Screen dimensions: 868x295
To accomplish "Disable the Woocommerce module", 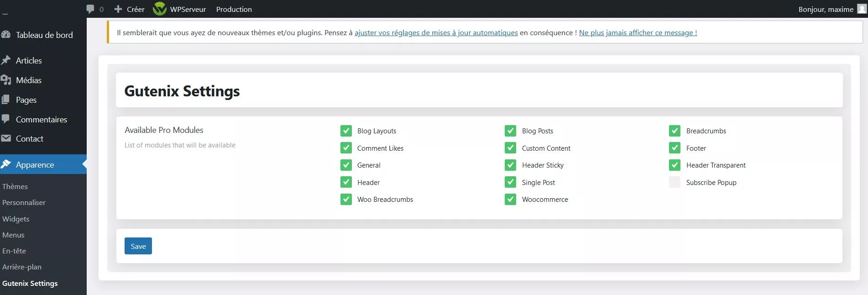I will tap(510, 200).
